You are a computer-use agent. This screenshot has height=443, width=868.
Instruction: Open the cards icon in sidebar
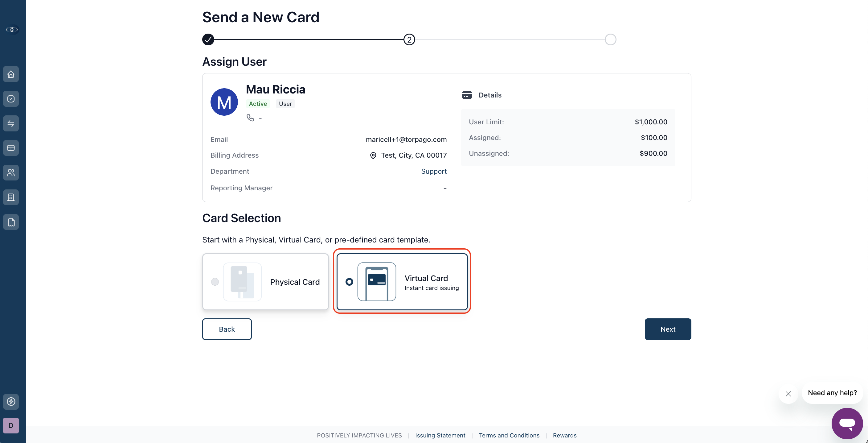[x=11, y=148]
